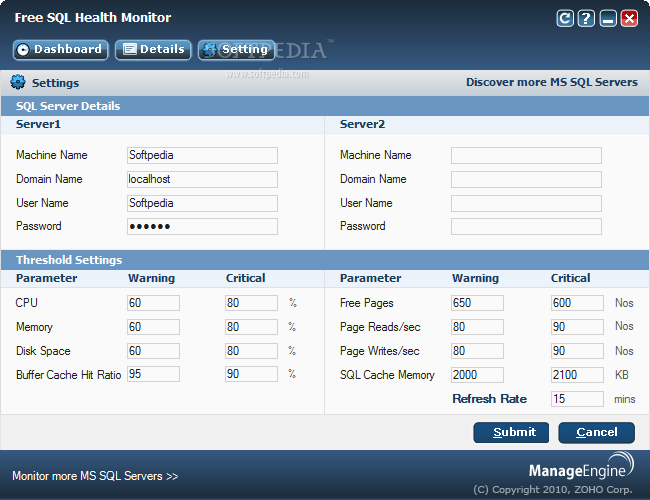This screenshot has width=650, height=500.
Task: Click the SQL Server Details section header
Action: [68, 106]
